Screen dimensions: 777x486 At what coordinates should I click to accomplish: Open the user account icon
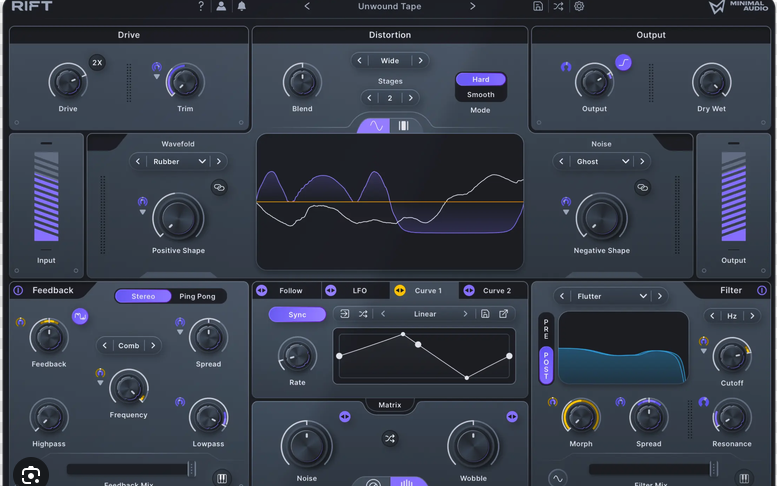point(221,6)
